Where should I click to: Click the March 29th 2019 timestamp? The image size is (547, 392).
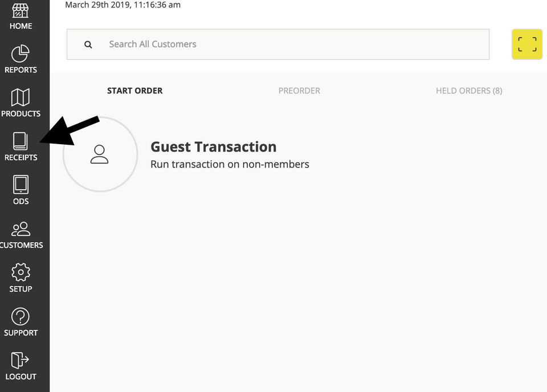tap(123, 5)
